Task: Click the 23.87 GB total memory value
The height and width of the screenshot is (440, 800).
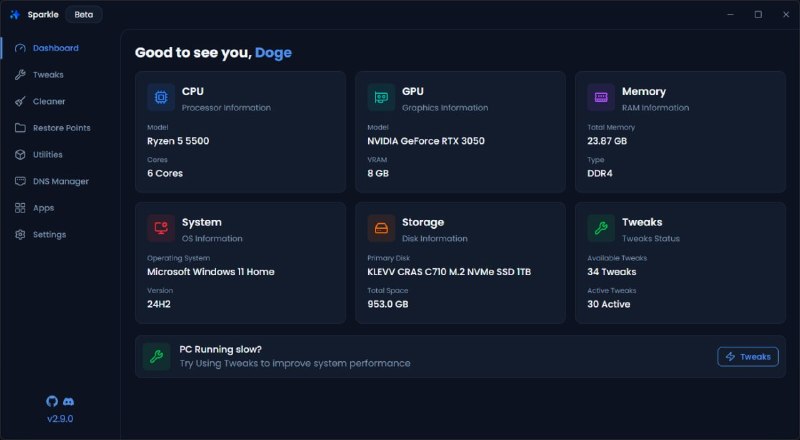Action: (607, 141)
